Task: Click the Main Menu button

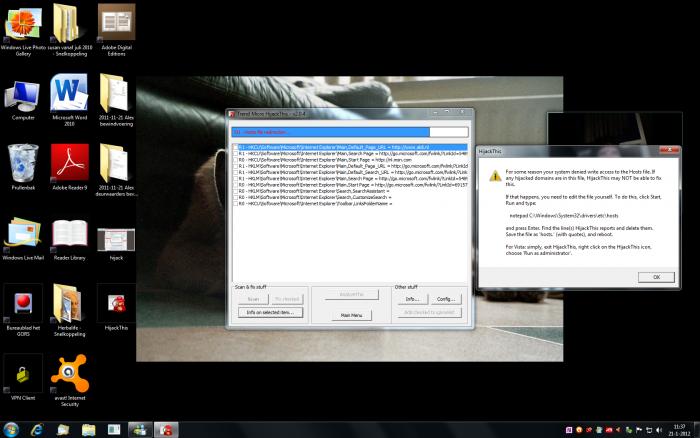Action: pyautogui.click(x=352, y=315)
